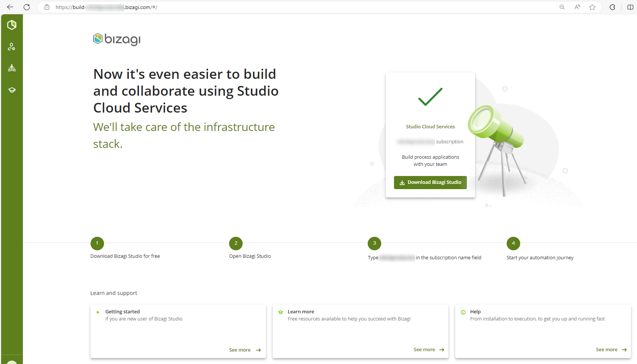Click 'Getting started' card title
Viewport: 637px width, 364px height.
click(122, 312)
